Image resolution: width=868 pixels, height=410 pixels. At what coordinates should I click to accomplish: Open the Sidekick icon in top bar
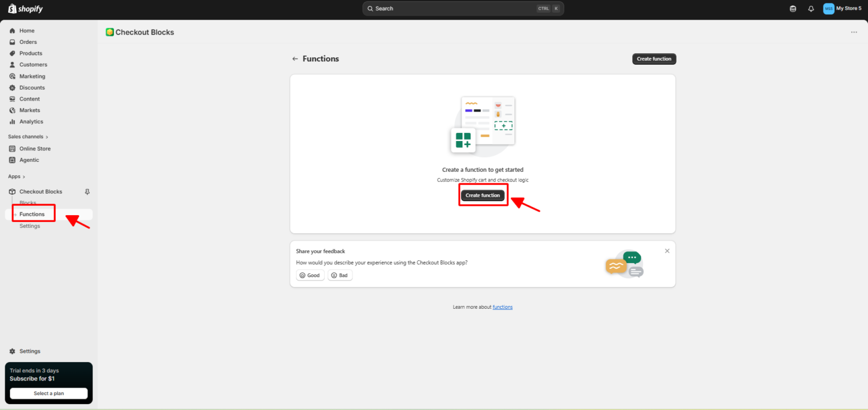point(793,9)
